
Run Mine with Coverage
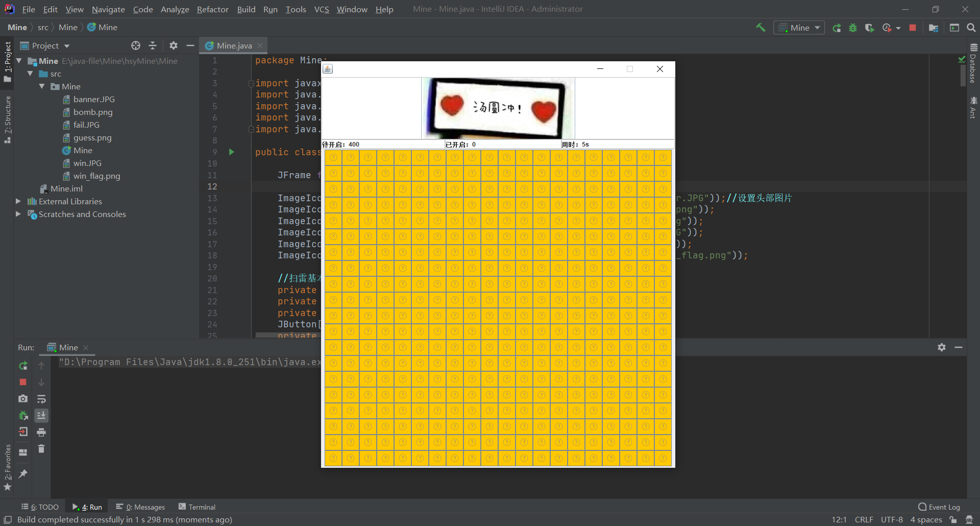[x=870, y=28]
